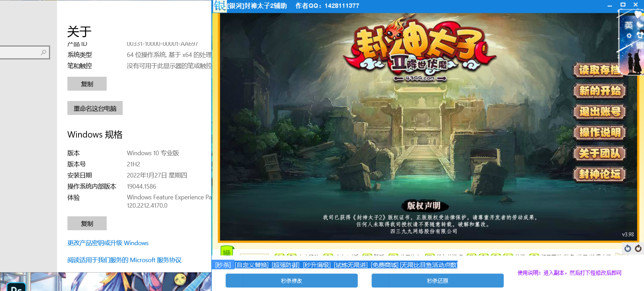Click the 安装日期 label in Settings
Viewport: 644px width, 291px height.
pos(80,175)
